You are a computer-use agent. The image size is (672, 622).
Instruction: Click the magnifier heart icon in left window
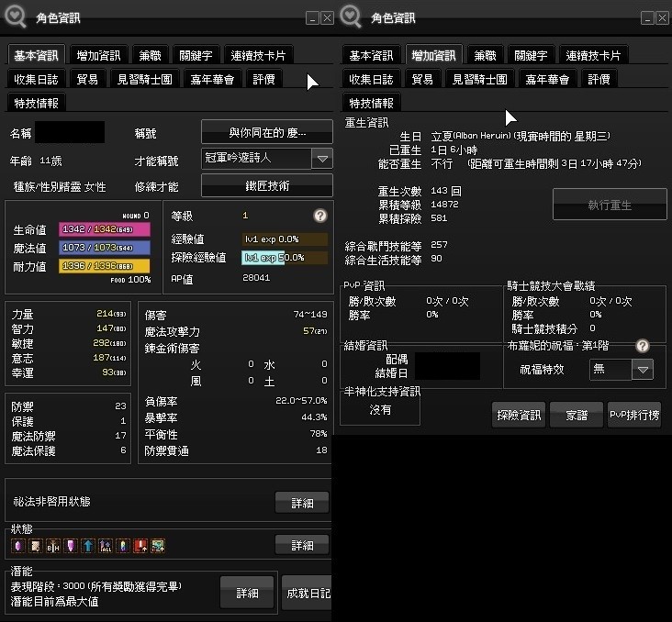point(16,17)
